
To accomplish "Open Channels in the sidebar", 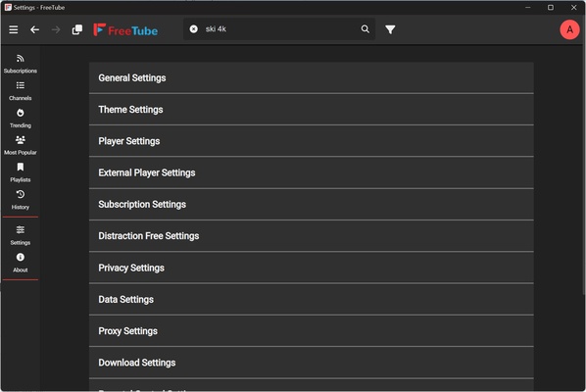I will [x=21, y=91].
